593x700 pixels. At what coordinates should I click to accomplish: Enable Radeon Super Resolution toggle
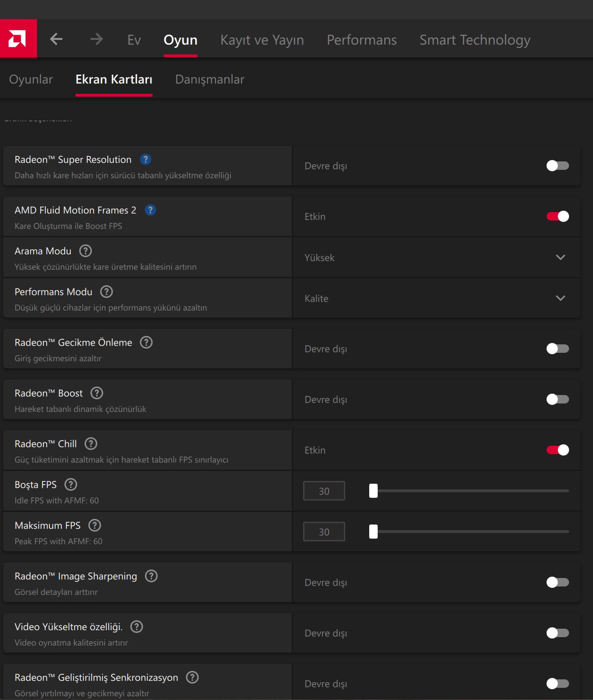point(557,166)
